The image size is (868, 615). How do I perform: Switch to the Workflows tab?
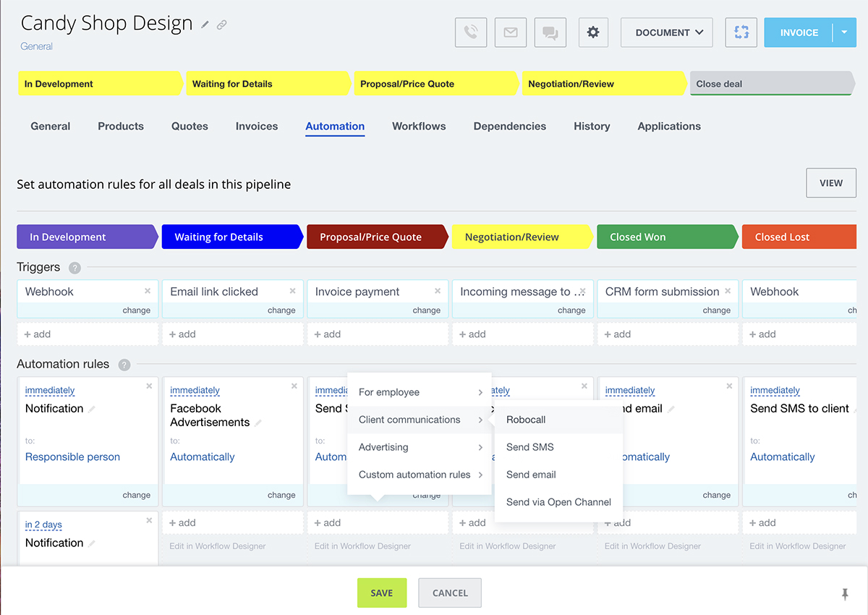(x=419, y=126)
